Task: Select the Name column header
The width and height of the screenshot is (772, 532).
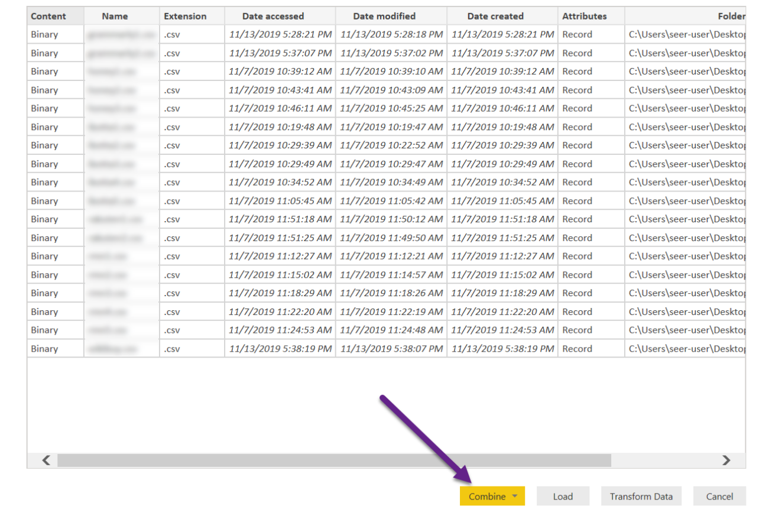Action: [x=115, y=16]
